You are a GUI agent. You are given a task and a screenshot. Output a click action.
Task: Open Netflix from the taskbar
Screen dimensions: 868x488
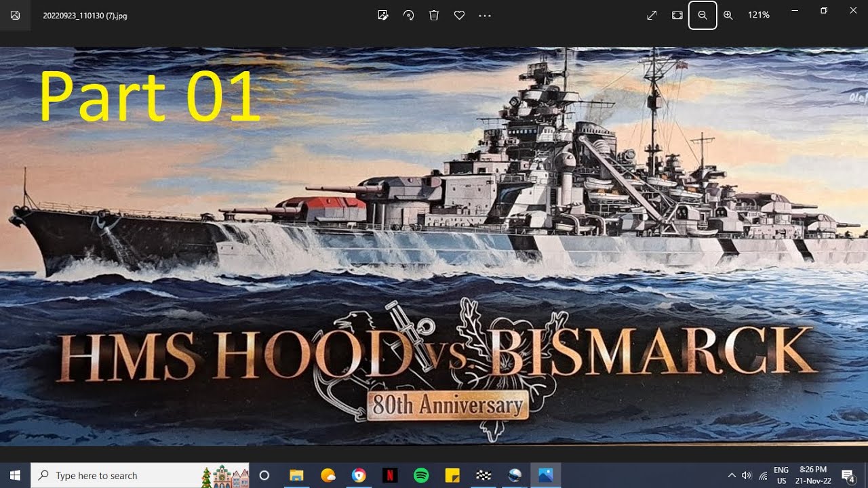pos(390,475)
